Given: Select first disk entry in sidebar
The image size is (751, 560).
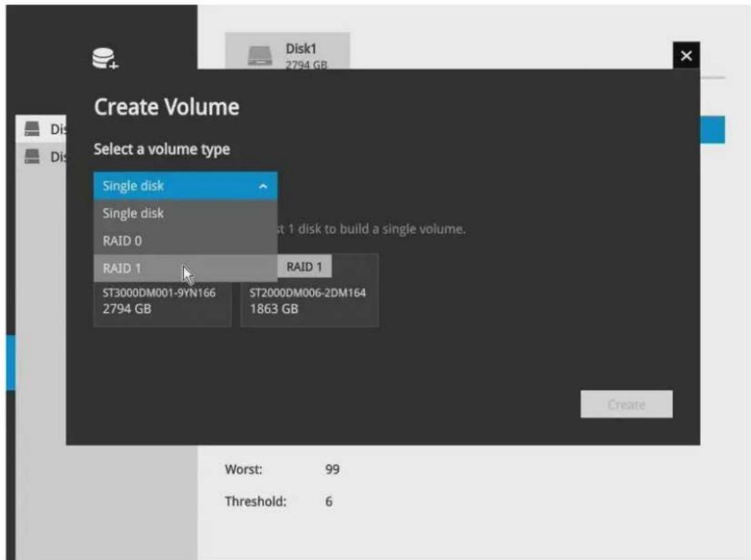Looking at the screenshot, I should (x=41, y=129).
